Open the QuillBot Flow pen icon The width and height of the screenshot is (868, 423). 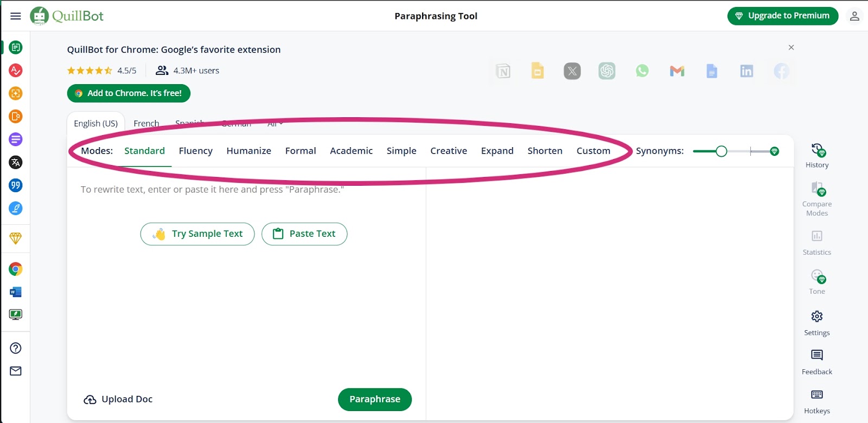click(16, 209)
